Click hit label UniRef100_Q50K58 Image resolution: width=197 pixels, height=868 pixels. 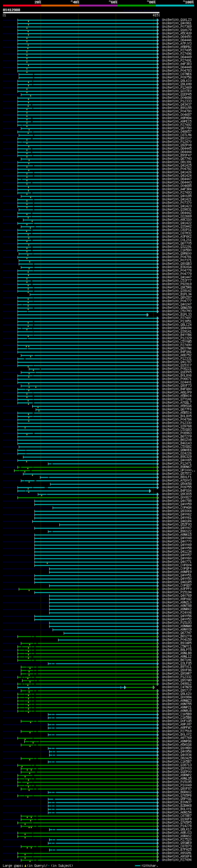pyautogui.click(x=177, y=484)
